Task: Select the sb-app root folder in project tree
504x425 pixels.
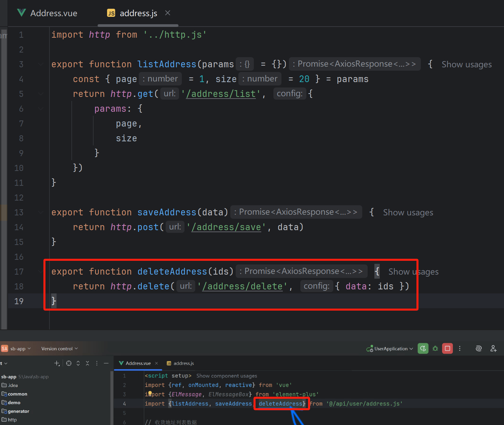Action: [25, 377]
